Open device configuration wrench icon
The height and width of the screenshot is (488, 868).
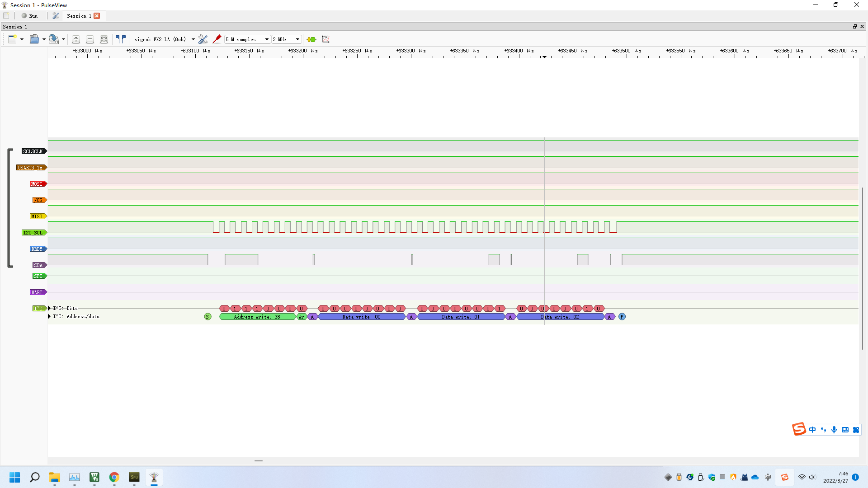(x=203, y=40)
